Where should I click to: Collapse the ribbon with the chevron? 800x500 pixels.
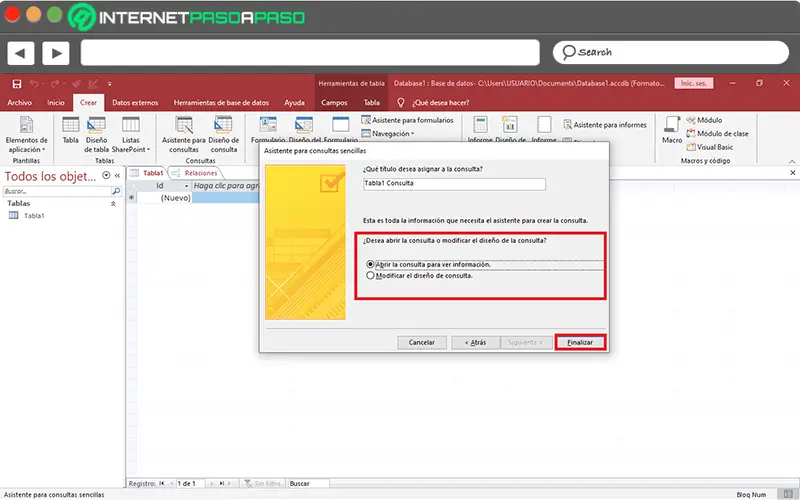coord(792,161)
